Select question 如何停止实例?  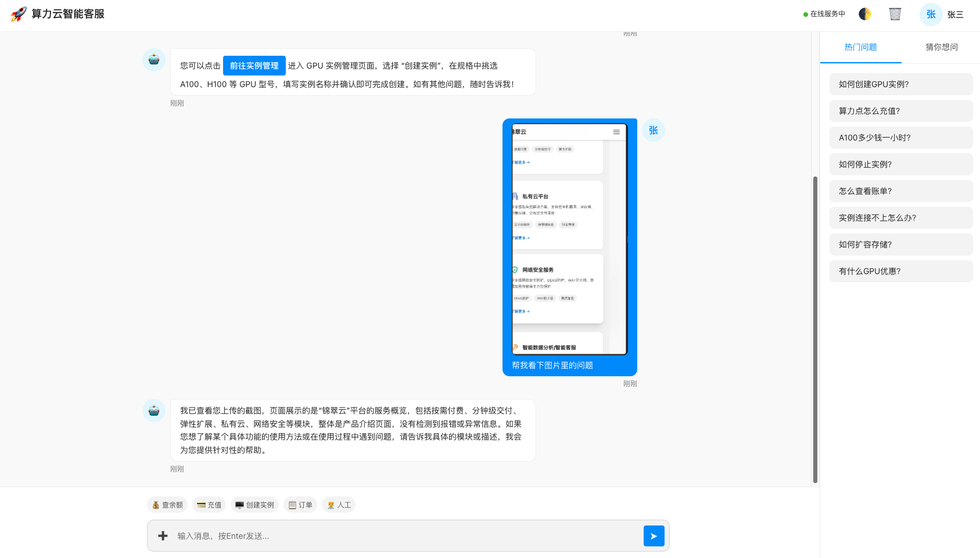point(901,164)
